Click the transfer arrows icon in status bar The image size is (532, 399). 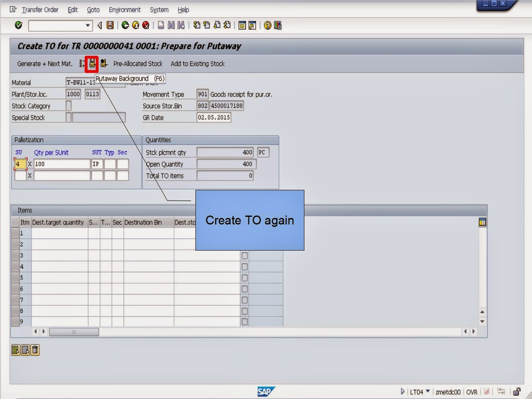click(x=501, y=391)
